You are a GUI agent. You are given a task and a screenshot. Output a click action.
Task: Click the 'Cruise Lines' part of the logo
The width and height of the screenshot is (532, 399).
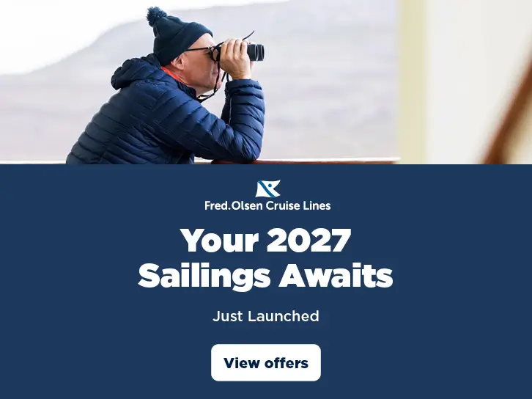click(x=298, y=206)
